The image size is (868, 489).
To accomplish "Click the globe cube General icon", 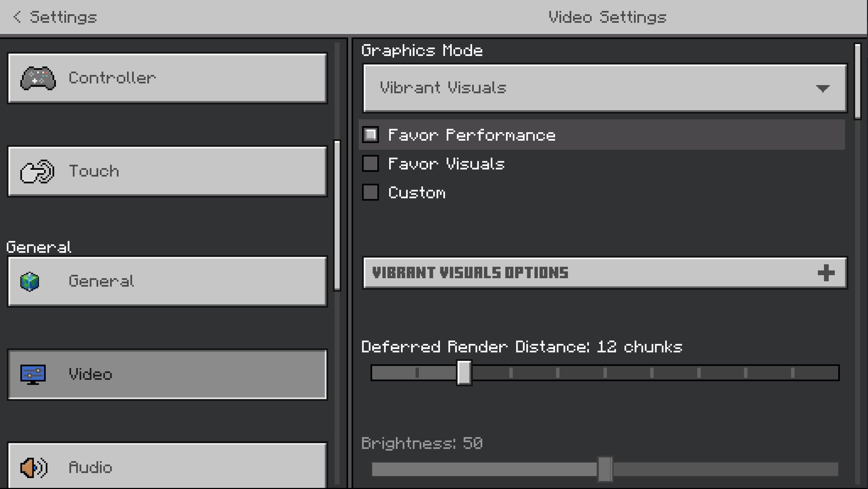I will tap(30, 281).
